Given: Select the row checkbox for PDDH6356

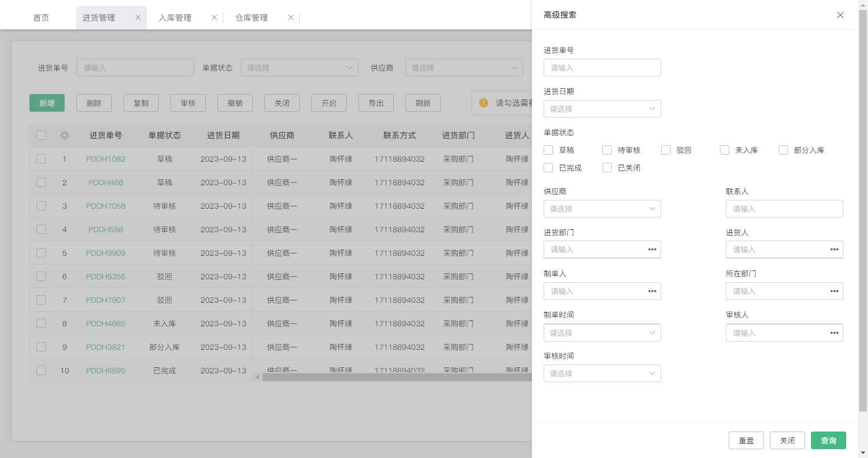Looking at the screenshot, I should click(x=41, y=276).
